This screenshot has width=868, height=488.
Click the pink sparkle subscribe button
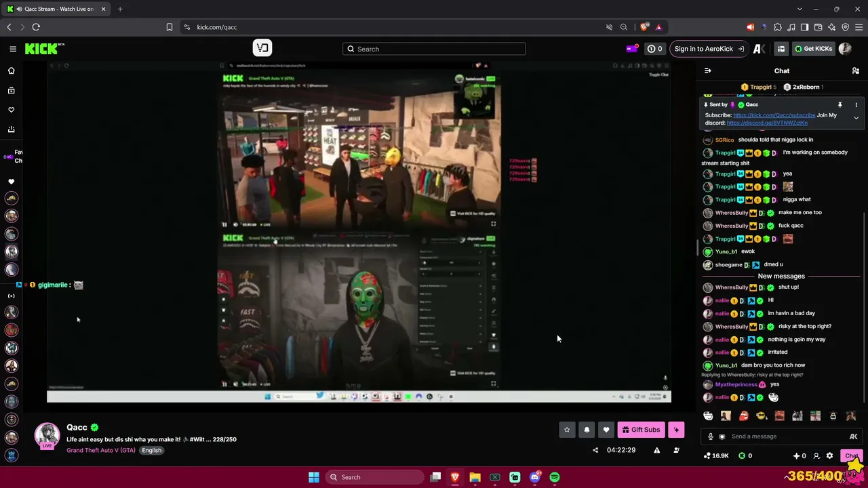(676, 430)
